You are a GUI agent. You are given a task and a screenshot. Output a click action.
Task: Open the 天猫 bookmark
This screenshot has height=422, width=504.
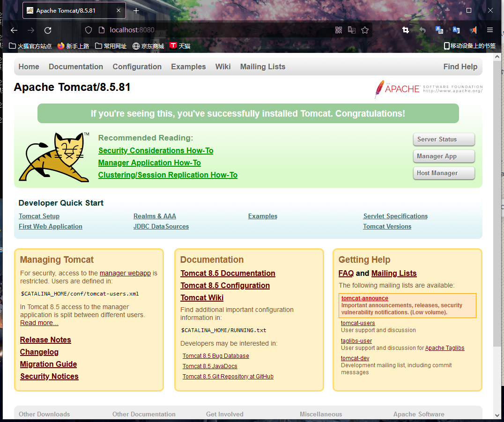pos(180,46)
